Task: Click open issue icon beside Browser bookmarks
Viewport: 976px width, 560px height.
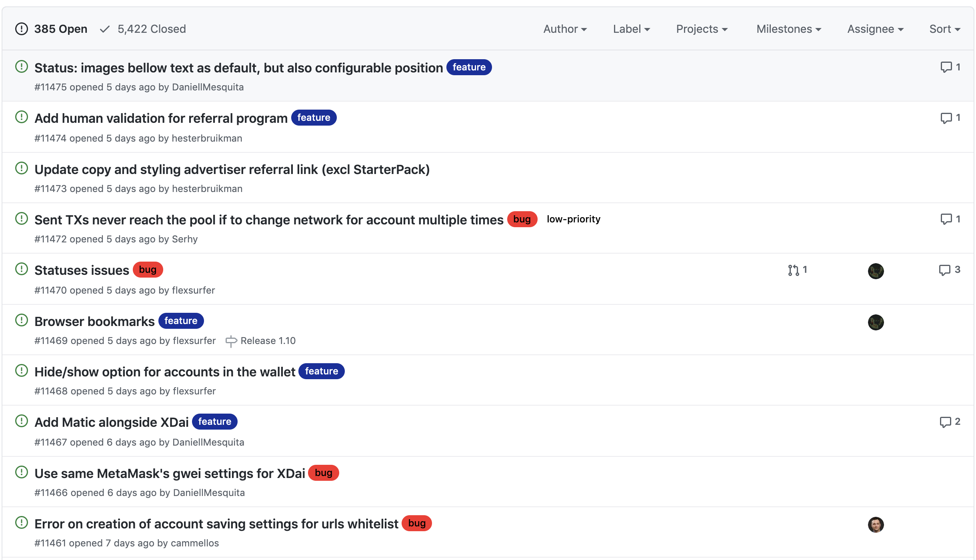Action: (x=22, y=320)
